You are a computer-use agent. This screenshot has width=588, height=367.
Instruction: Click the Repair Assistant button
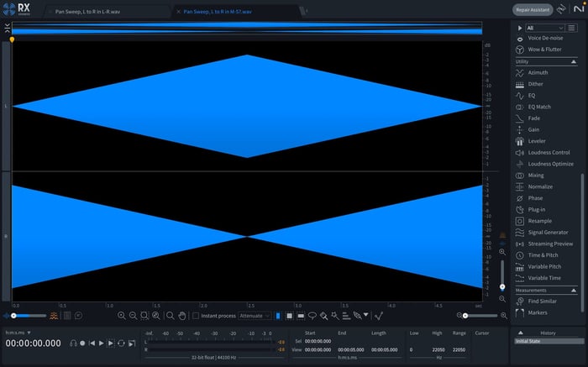[x=533, y=10]
